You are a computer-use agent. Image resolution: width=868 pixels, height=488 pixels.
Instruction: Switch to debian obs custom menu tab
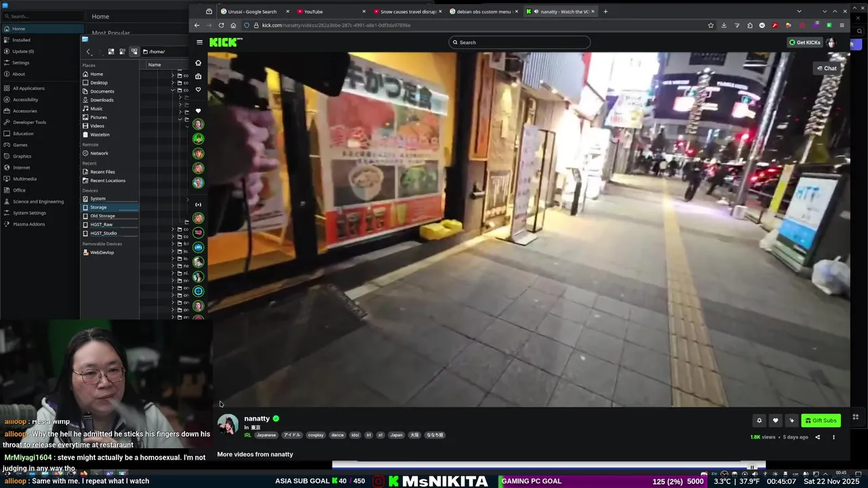(x=484, y=12)
